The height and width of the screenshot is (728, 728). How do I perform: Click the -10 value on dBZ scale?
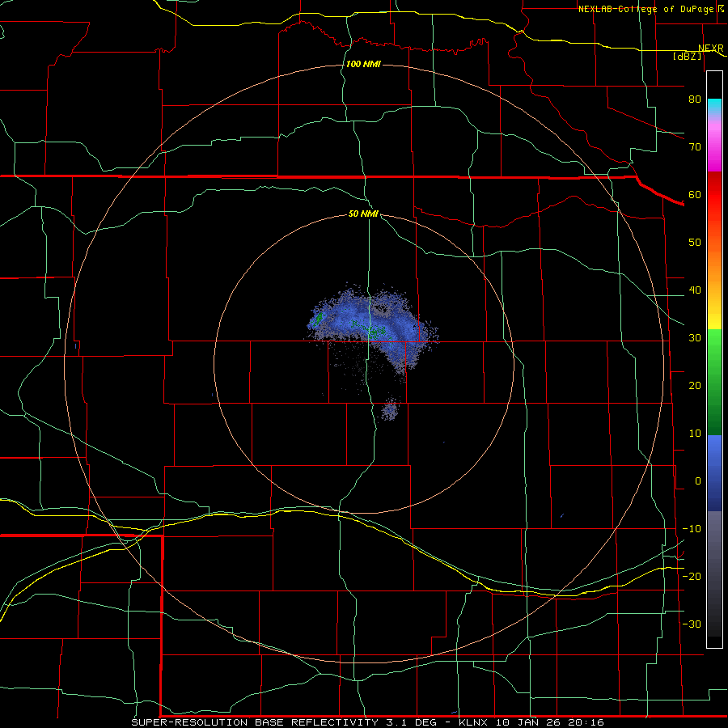692,529
